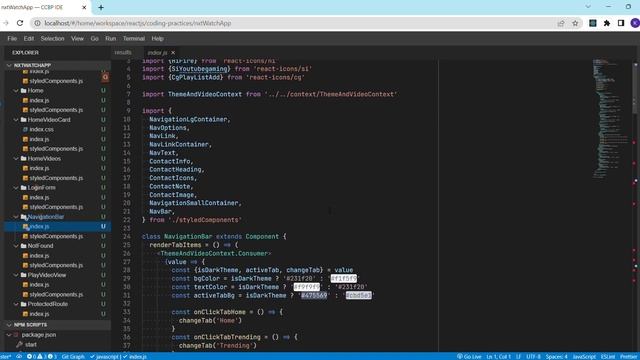
Task: Click Ln 1, Col 1 cursor position indicator
Action: [498, 356]
